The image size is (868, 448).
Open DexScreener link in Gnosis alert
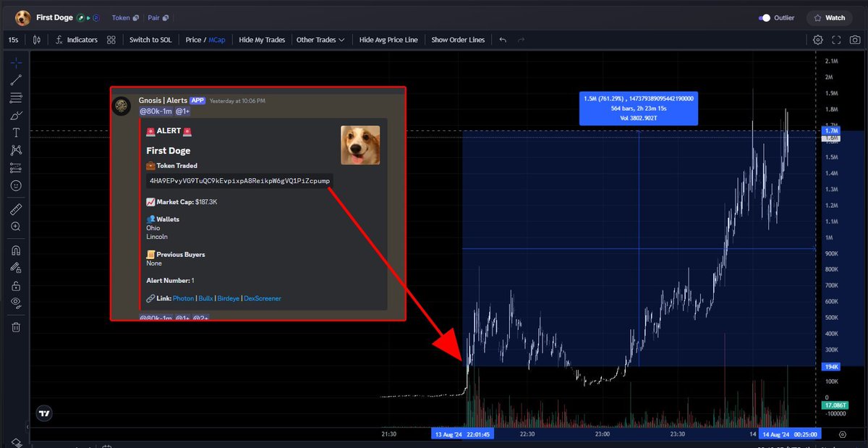pos(263,298)
